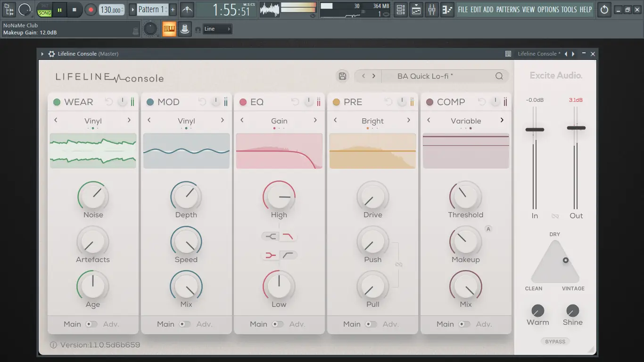Viewport: 644px width, 362px height.
Task: Load the previous preset before BA Quick Lo-fi
Action: click(363, 76)
